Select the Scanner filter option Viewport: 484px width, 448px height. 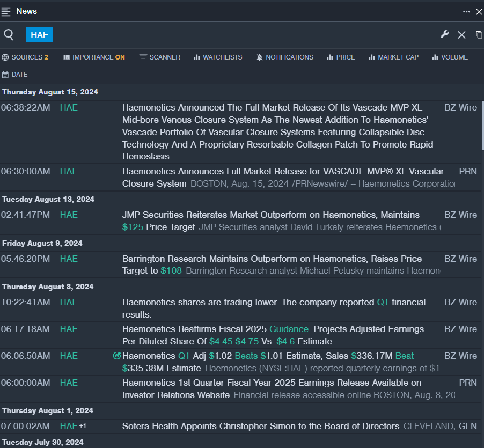tap(159, 57)
